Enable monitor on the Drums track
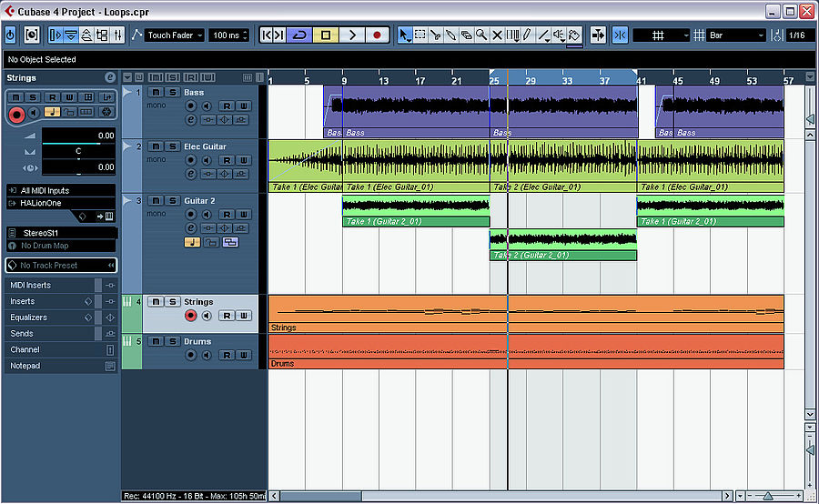819x504 pixels. [x=207, y=355]
